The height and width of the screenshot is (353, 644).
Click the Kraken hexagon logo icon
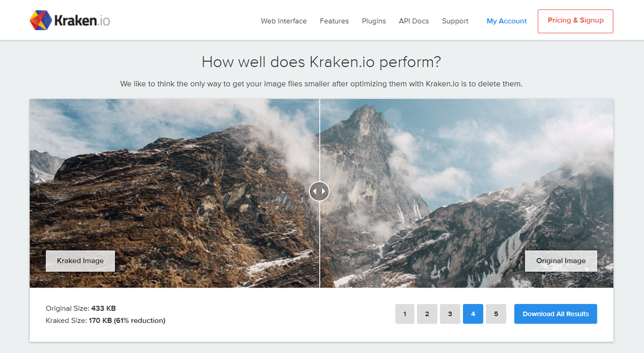point(40,20)
